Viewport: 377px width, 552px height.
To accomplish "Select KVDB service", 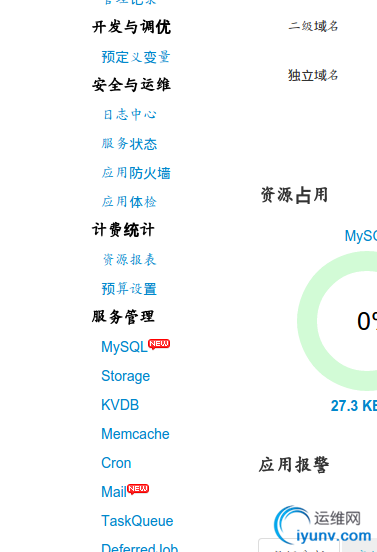I will pos(120,405).
